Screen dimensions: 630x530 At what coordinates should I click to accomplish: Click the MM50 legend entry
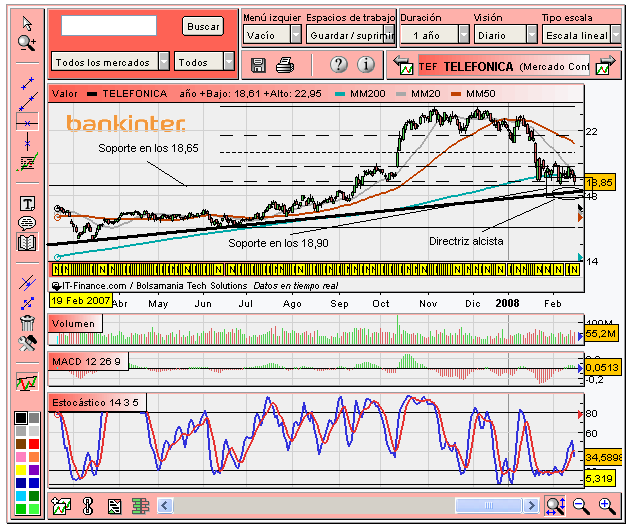pyautogui.click(x=473, y=94)
